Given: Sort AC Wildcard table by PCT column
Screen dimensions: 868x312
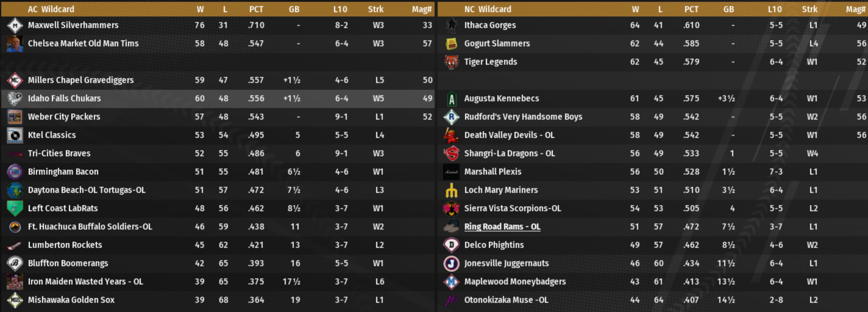Looking at the screenshot, I should [256, 9].
